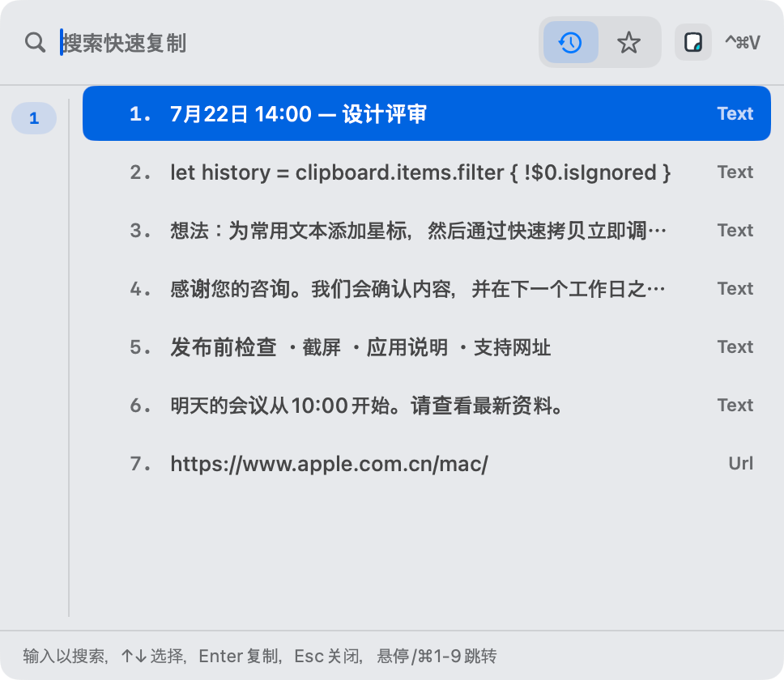
Task: Select the 感谢您的咨询 entry
Action: pos(427,289)
